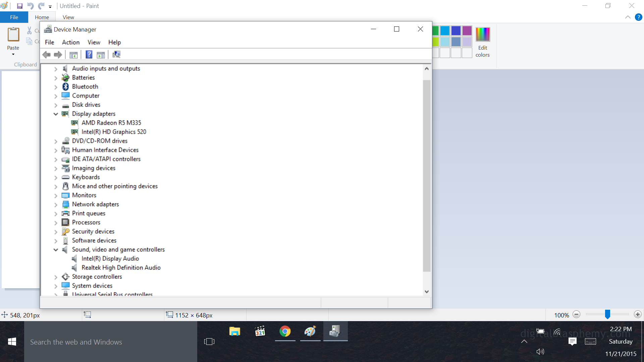644x362 pixels.
Task: Click the Processors category icon
Action: (x=65, y=222)
